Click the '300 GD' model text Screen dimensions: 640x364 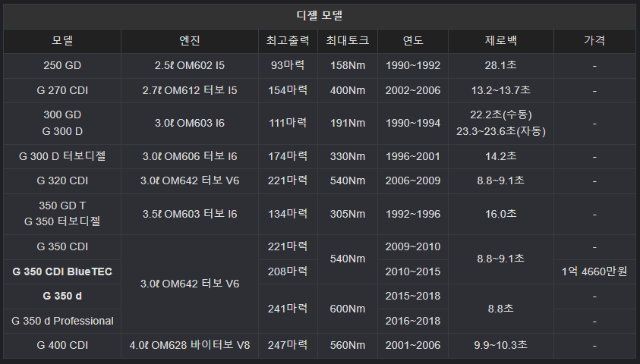(62, 115)
